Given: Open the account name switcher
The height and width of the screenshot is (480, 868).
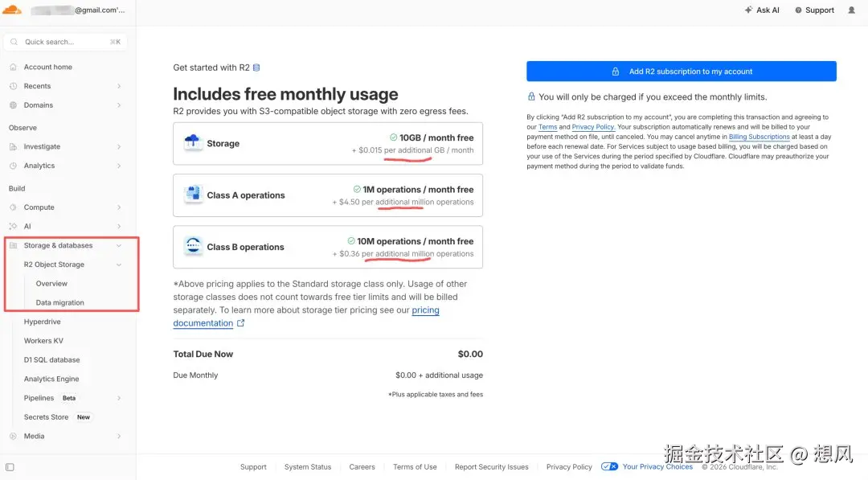Looking at the screenshot, I should pos(77,10).
